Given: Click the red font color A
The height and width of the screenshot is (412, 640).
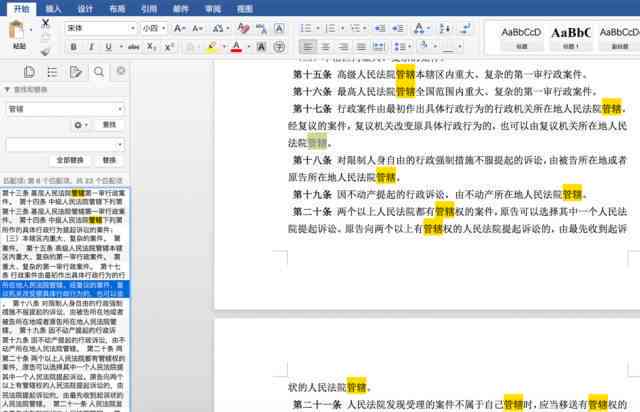Looking at the screenshot, I should (236, 47).
